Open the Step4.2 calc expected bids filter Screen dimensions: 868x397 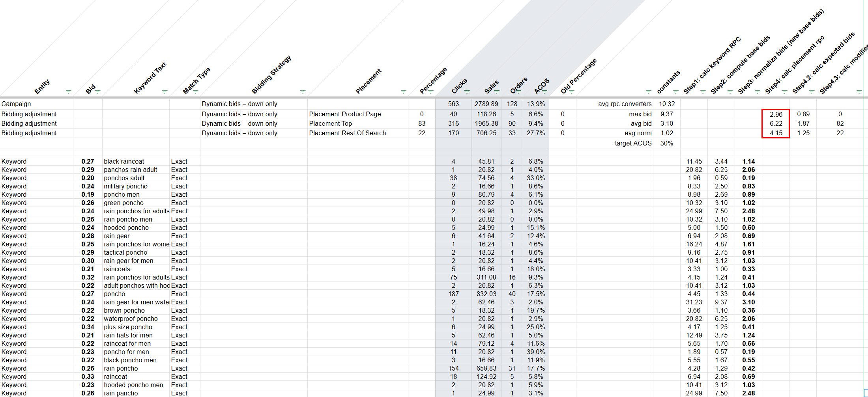812,92
